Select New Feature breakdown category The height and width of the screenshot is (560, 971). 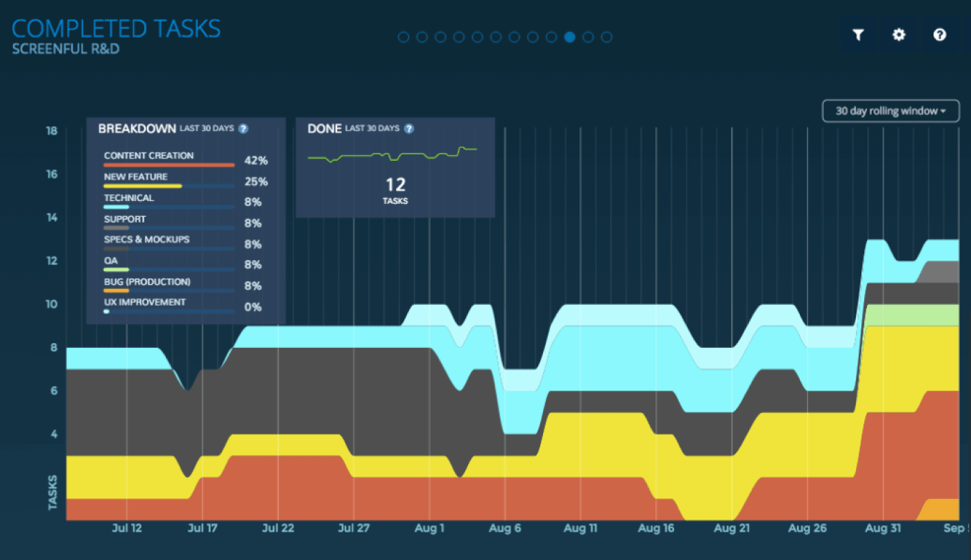coord(135,177)
